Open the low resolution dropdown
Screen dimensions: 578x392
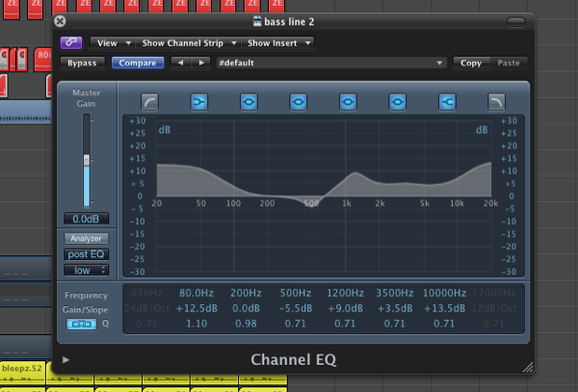(x=88, y=271)
